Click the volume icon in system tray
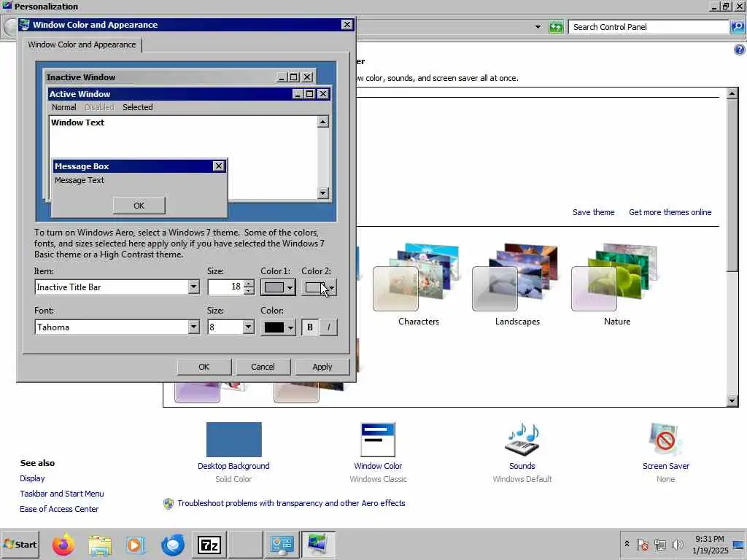This screenshot has width=747, height=560. pos(677,544)
